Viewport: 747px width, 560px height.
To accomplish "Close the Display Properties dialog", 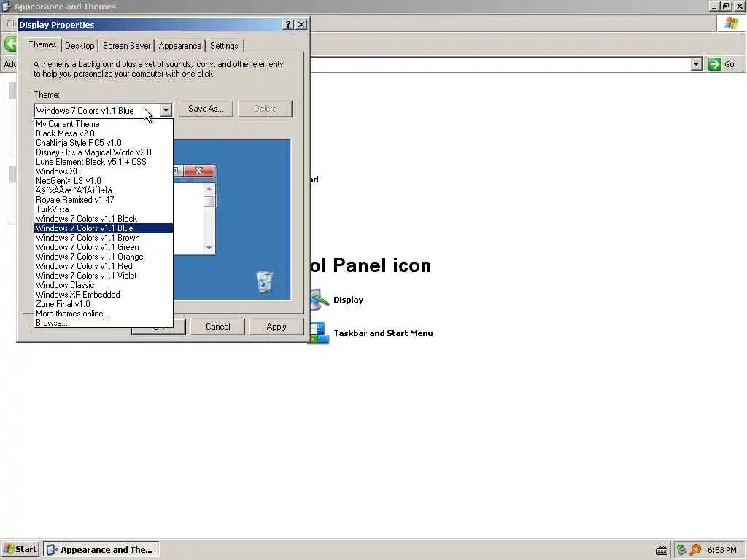I will point(301,25).
